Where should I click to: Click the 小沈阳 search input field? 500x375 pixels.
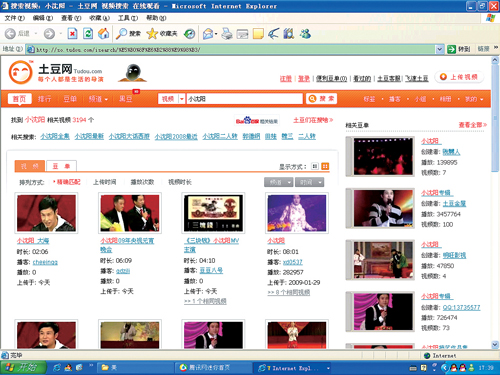click(244, 99)
